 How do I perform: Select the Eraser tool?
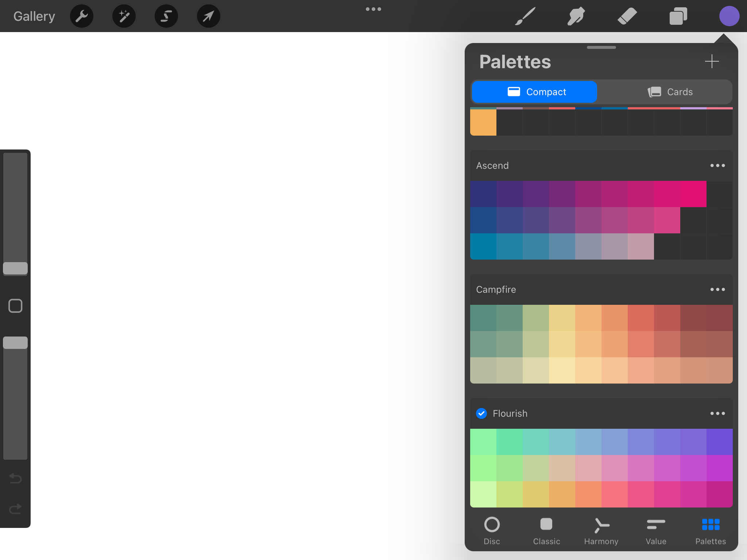tap(627, 16)
